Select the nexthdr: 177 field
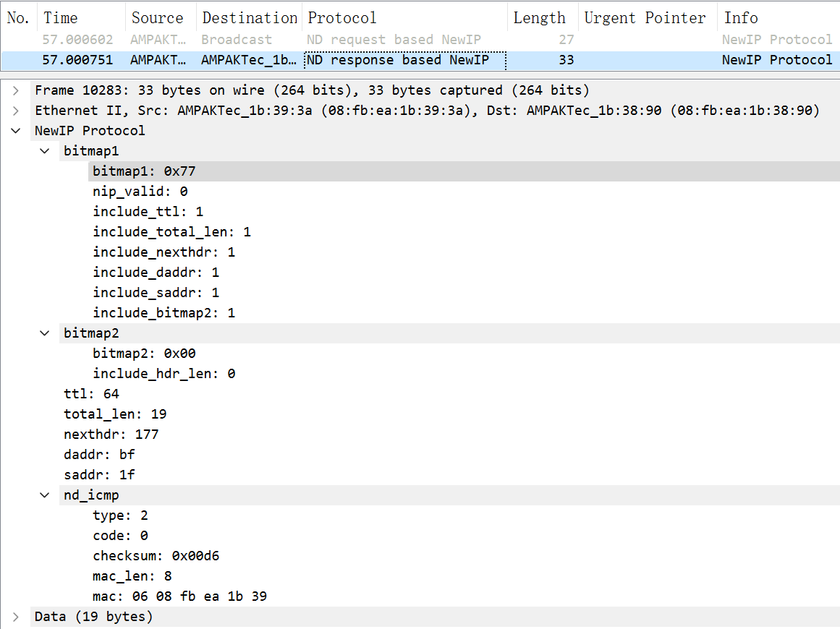 point(111,435)
